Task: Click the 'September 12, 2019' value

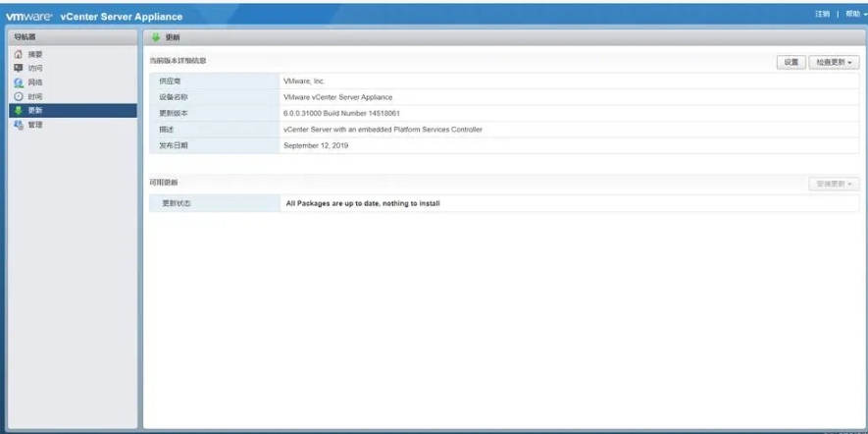Action: (316, 145)
